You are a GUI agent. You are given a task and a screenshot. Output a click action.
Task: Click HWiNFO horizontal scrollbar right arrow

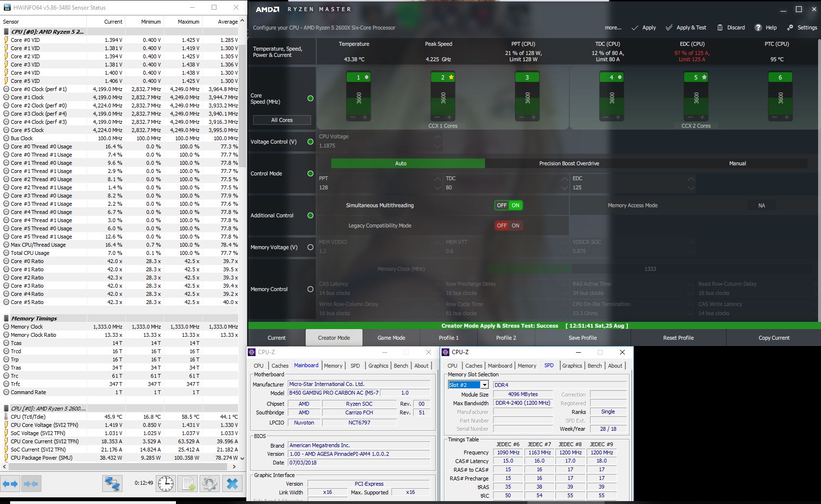click(234, 466)
